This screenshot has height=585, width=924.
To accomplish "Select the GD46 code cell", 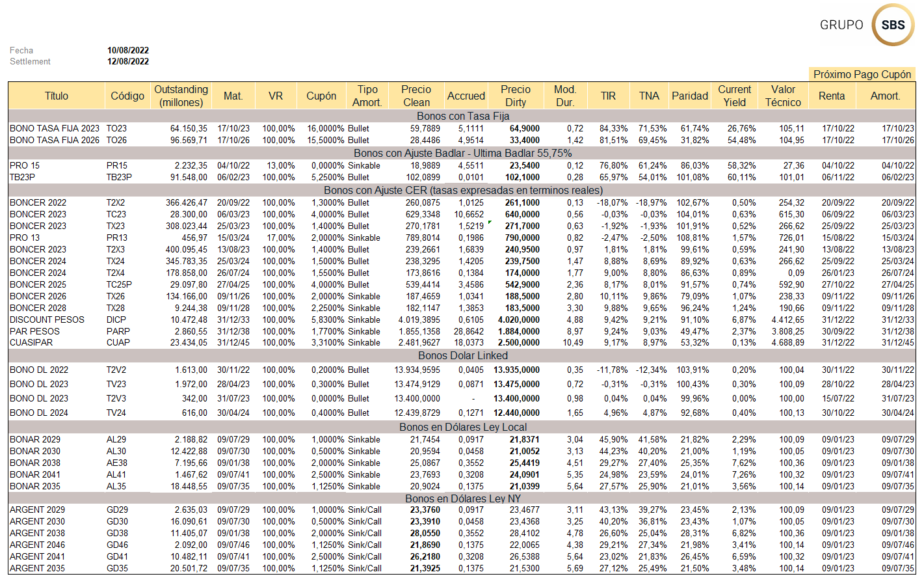I will tap(118, 545).
